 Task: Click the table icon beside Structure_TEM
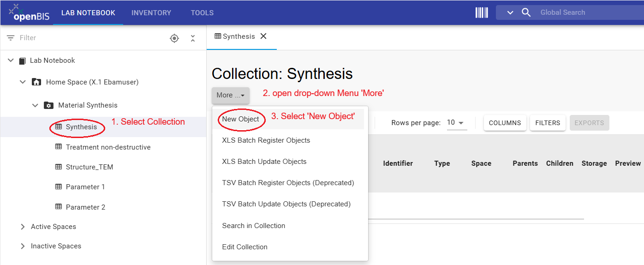59,167
